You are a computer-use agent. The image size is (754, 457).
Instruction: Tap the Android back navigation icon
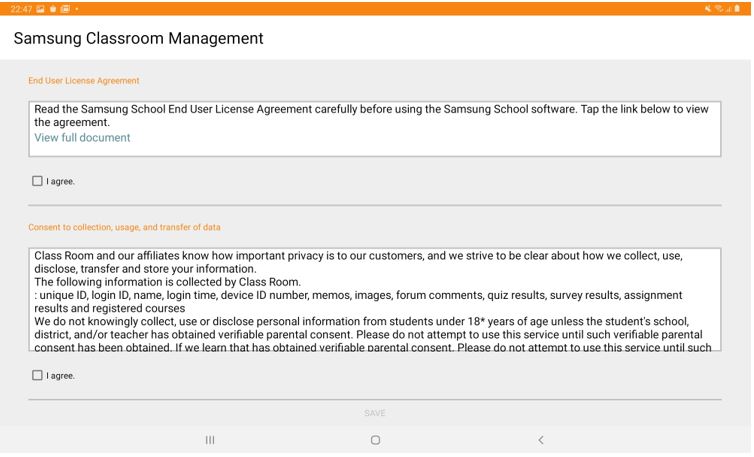541,440
